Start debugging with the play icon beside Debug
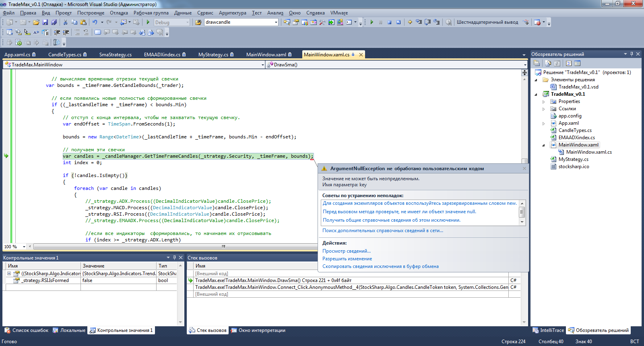Image resolution: width=644 pixels, height=346 pixels. click(148, 22)
